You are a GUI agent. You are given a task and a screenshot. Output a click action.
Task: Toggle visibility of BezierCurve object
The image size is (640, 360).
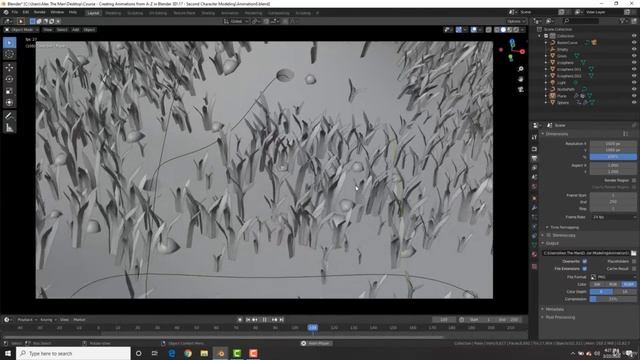tap(634, 42)
